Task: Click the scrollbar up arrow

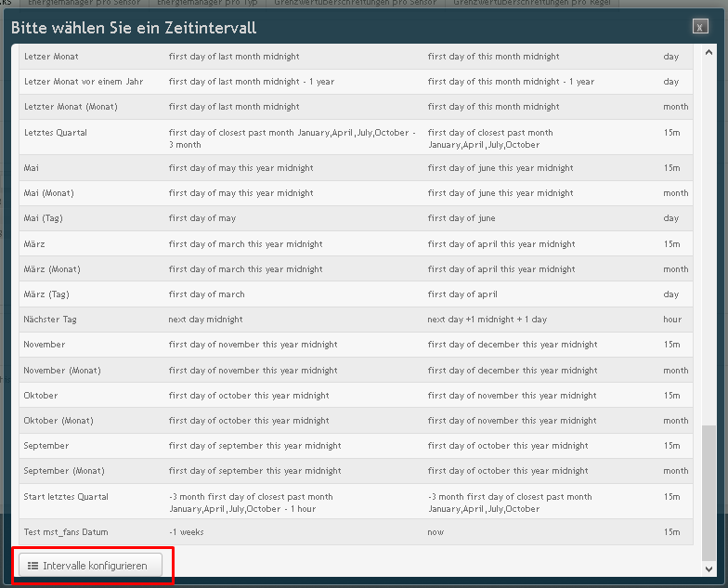Action: 708,52
